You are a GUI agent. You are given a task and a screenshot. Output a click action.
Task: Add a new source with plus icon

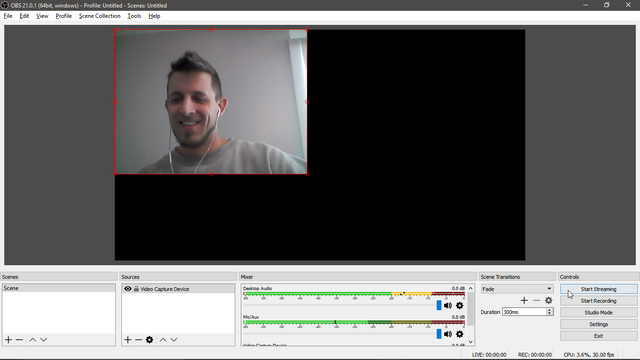[128, 340]
